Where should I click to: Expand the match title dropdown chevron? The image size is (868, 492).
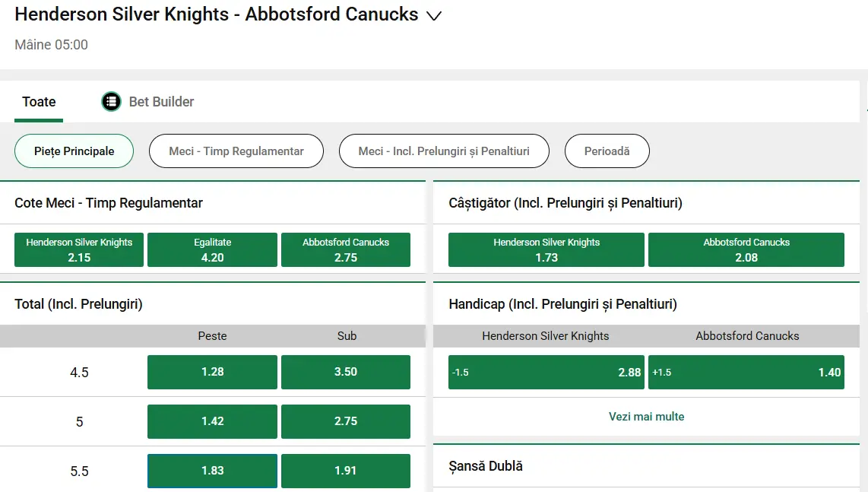(x=433, y=16)
